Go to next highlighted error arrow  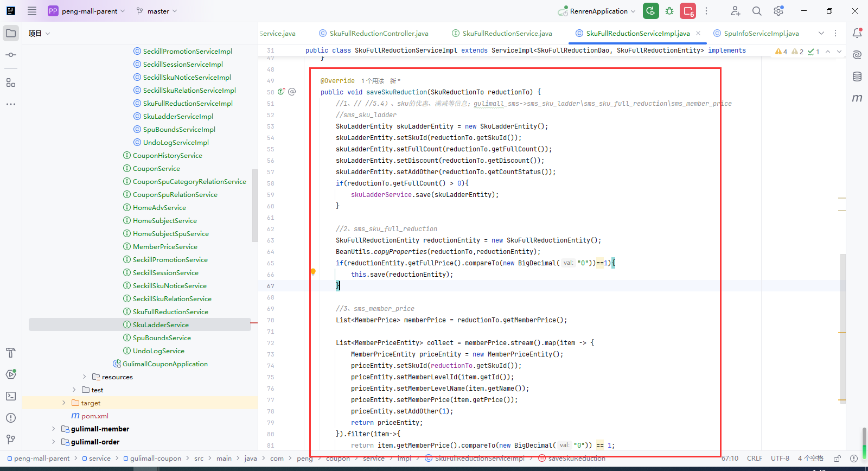coord(839,52)
